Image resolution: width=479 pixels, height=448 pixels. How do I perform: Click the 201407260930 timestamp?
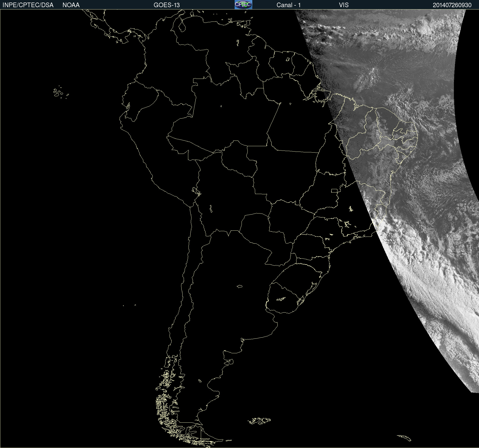[x=452, y=5]
